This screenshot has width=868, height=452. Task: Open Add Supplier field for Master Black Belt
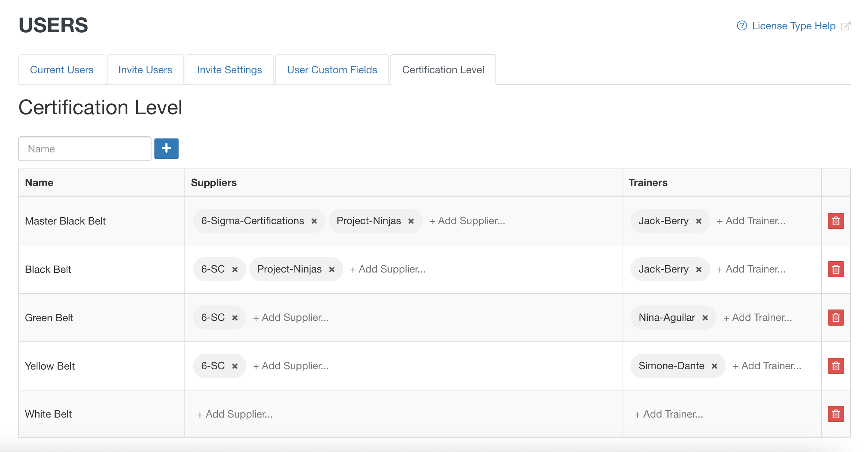467,221
